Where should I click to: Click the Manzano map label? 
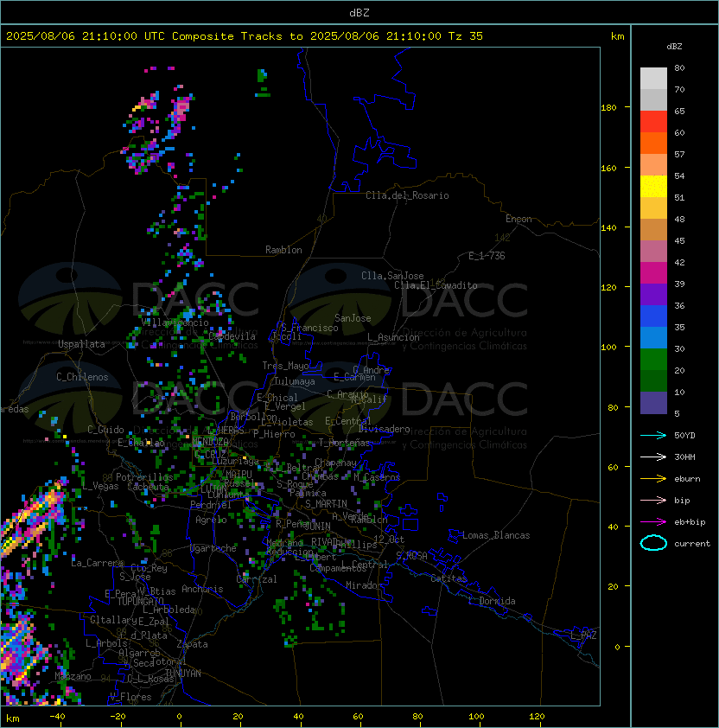pyautogui.click(x=73, y=676)
